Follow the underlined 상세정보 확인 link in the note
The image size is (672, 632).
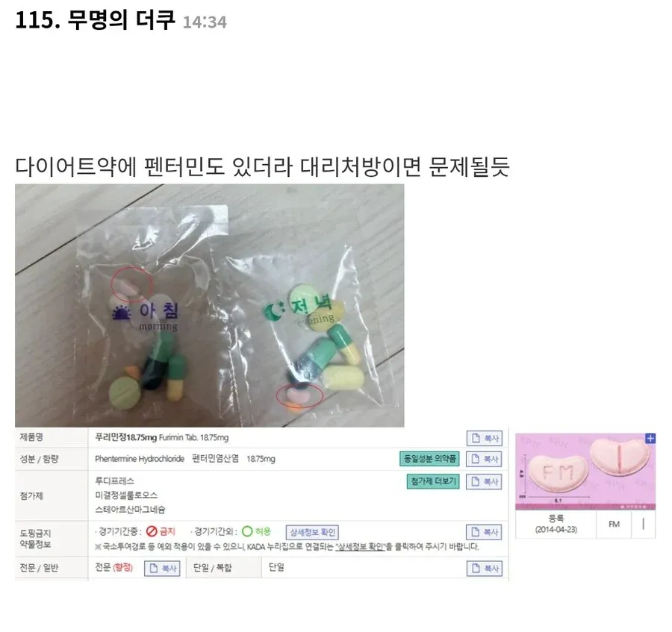tap(360, 547)
